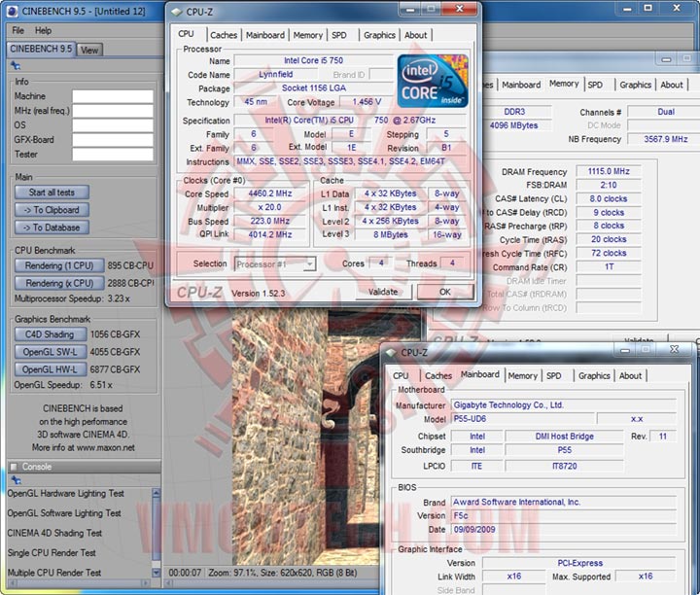This screenshot has width=700, height=595.
Task: Click the Multiple CPU Render Test console line
Action: pos(54,573)
